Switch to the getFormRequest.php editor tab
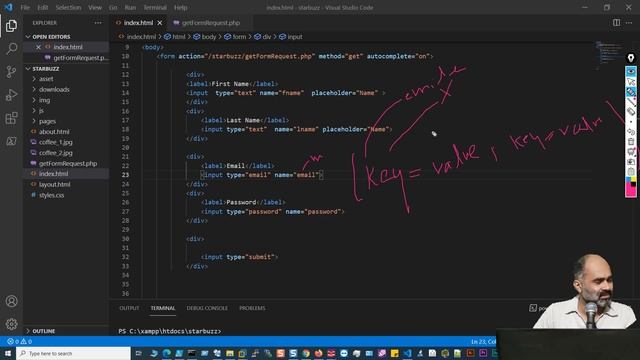Screen dimensions: 640x360 pyautogui.click(x=211, y=23)
